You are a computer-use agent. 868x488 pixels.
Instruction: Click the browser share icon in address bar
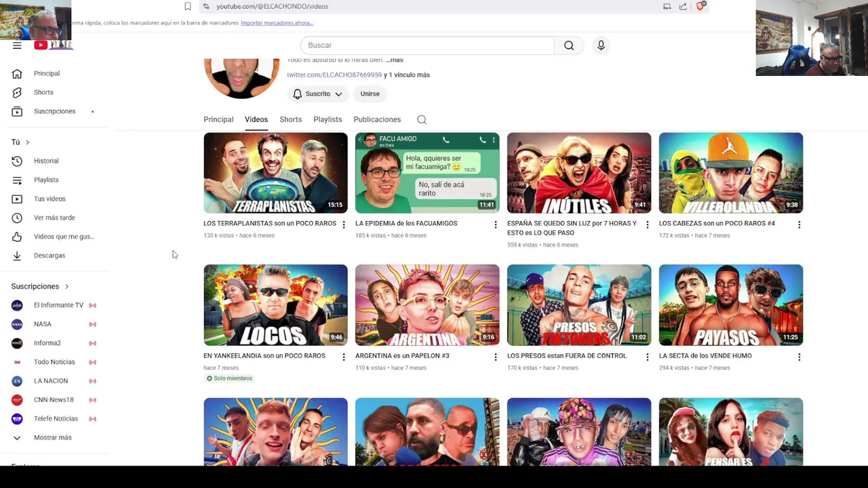click(683, 6)
